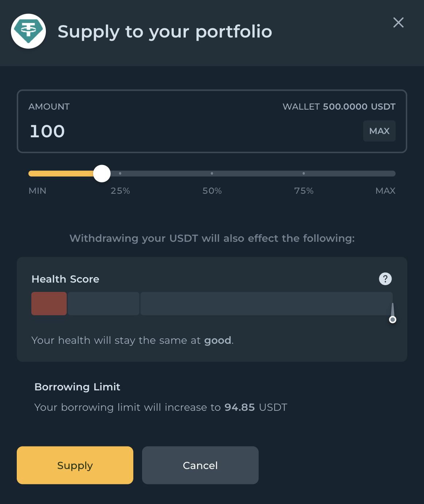Screen dimensions: 424x504
Task: Set slider to the 50% mark
Action: 212,174
